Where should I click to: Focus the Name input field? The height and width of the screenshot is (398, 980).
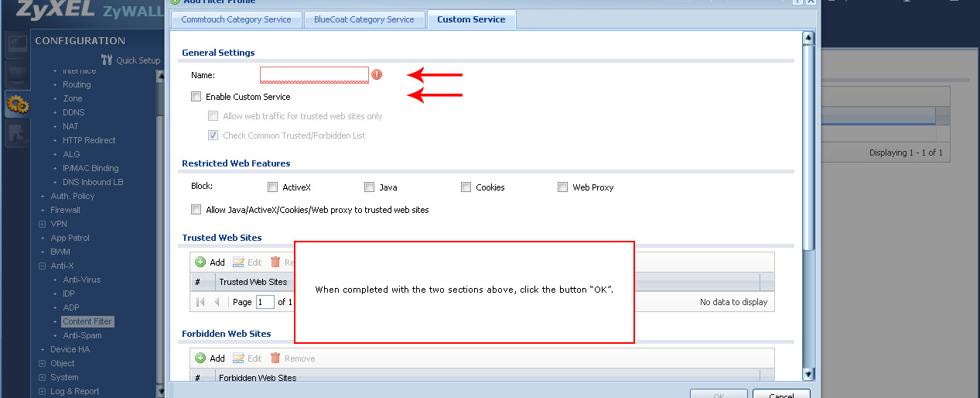pos(314,74)
